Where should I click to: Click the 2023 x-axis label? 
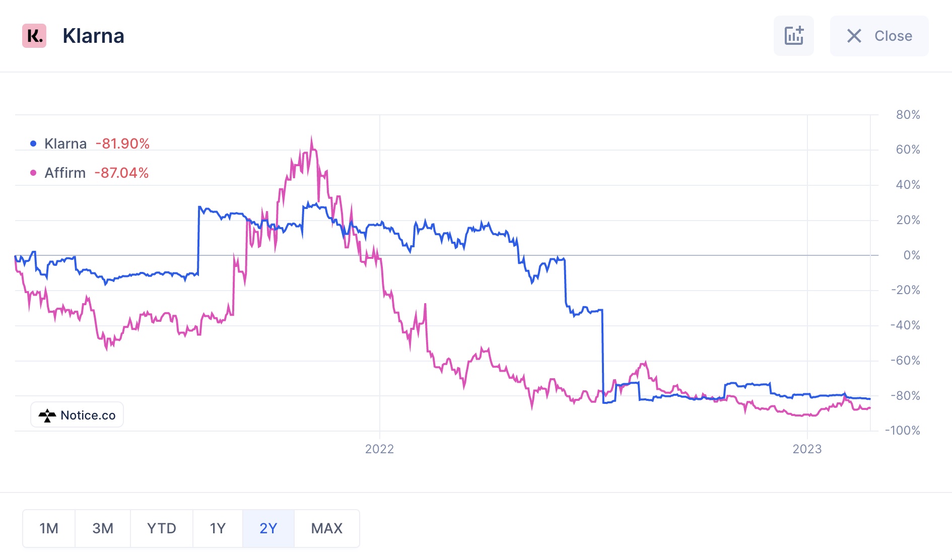[807, 449]
